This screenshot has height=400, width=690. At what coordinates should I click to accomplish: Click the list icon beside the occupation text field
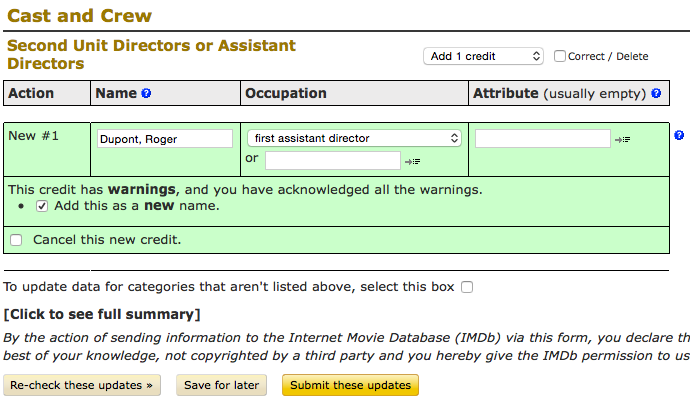pyautogui.click(x=413, y=161)
